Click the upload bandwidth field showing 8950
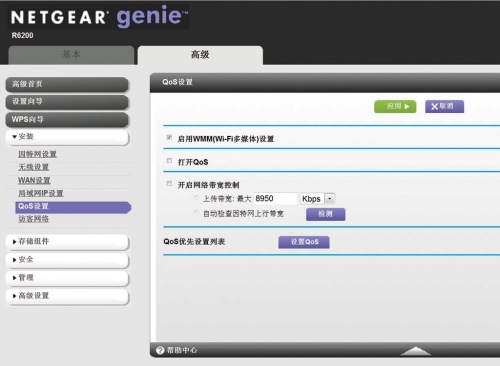Viewport: 500px width, 366px height. (275, 199)
